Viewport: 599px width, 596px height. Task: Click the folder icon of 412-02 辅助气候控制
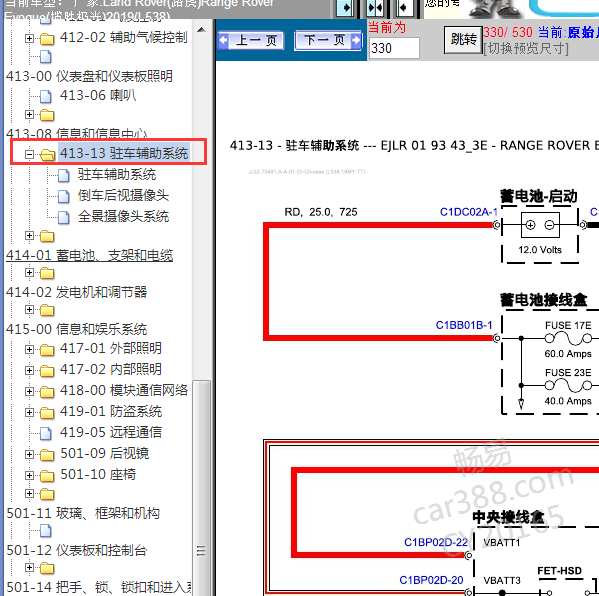(x=47, y=39)
